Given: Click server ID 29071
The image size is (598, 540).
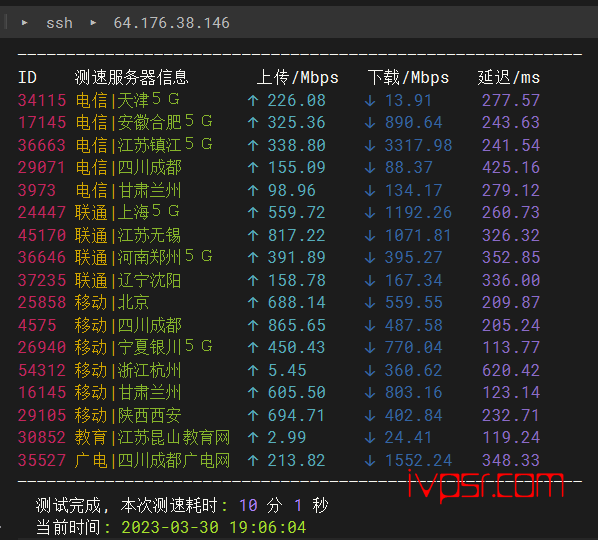Looking at the screenshot, I should coord(42,167).
